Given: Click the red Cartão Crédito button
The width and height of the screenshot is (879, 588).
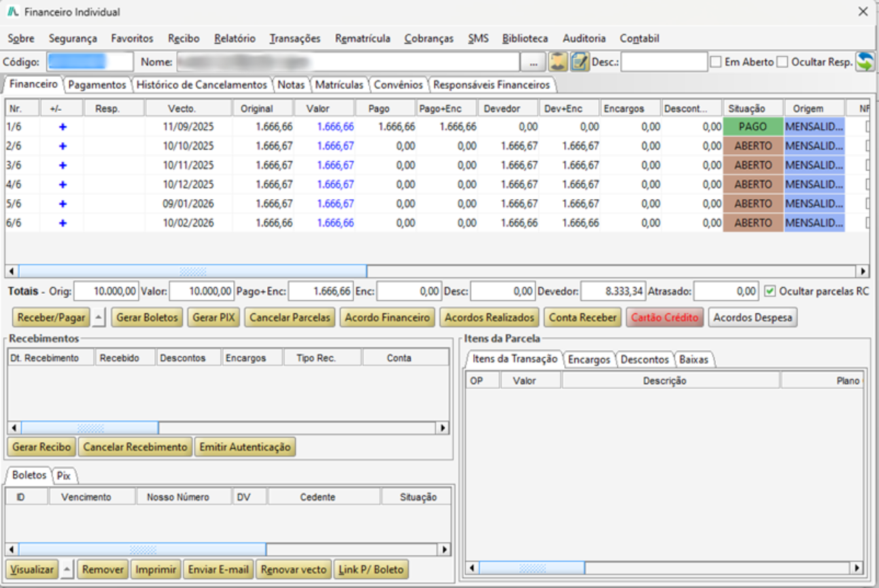Looking at the screenshot, I should click(665, 317).
